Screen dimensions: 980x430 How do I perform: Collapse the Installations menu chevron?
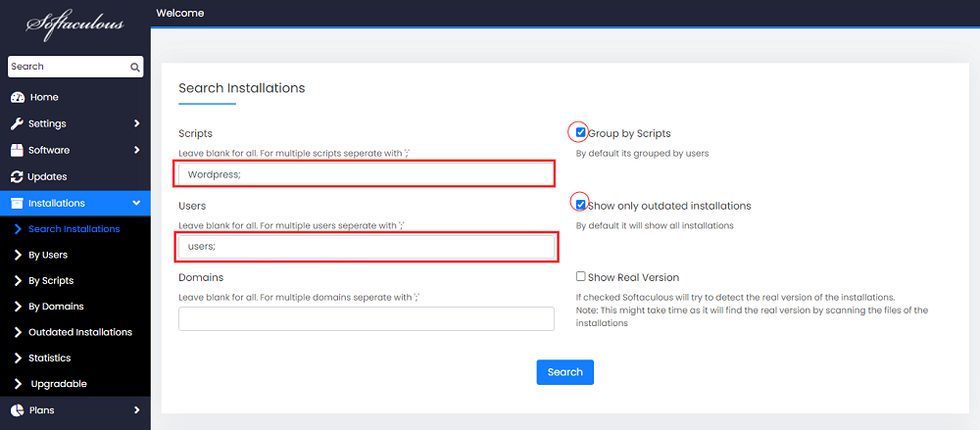[136, 203]
